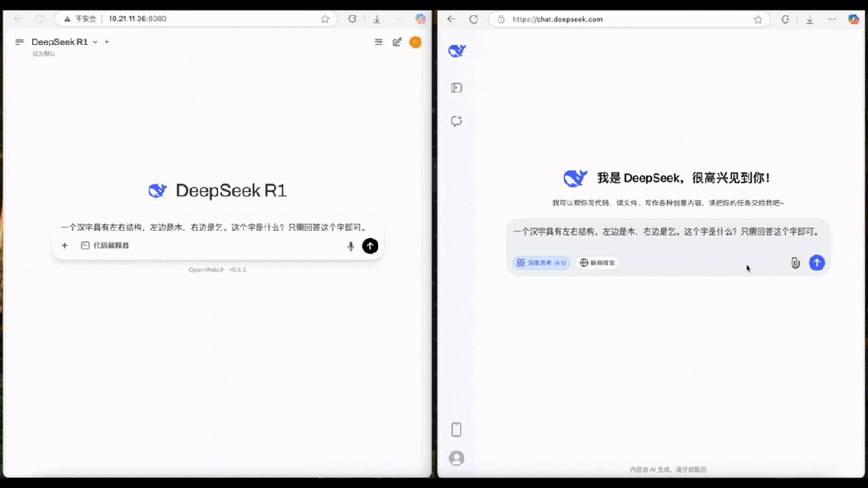This screenshot has height=488, width=868.
Task: Open downloads in the right browser
Action: [810, 20]
